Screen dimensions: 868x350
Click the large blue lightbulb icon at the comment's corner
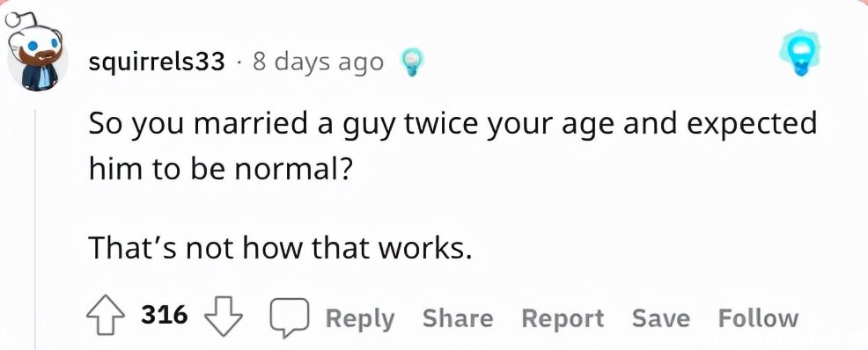coord(802,51)
